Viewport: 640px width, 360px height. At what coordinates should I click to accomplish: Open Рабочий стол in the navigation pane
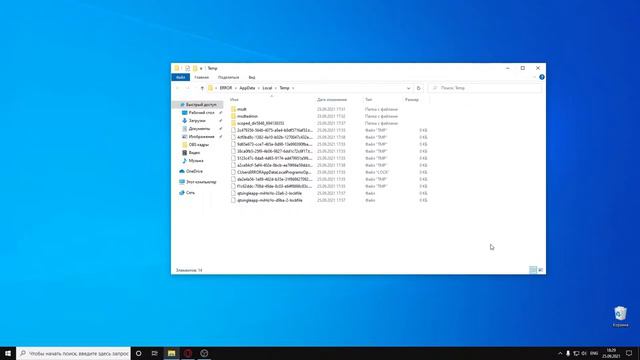point(201,113)
